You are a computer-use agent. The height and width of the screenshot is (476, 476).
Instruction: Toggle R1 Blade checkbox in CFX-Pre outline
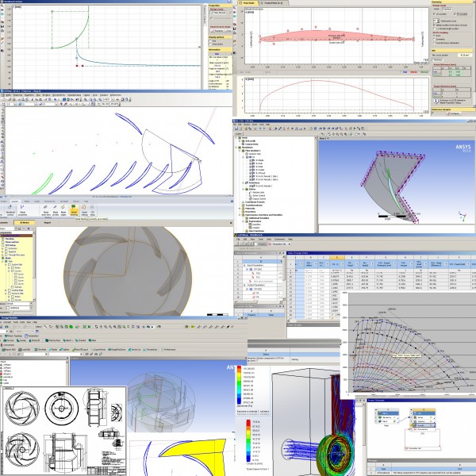pos(250,160)
